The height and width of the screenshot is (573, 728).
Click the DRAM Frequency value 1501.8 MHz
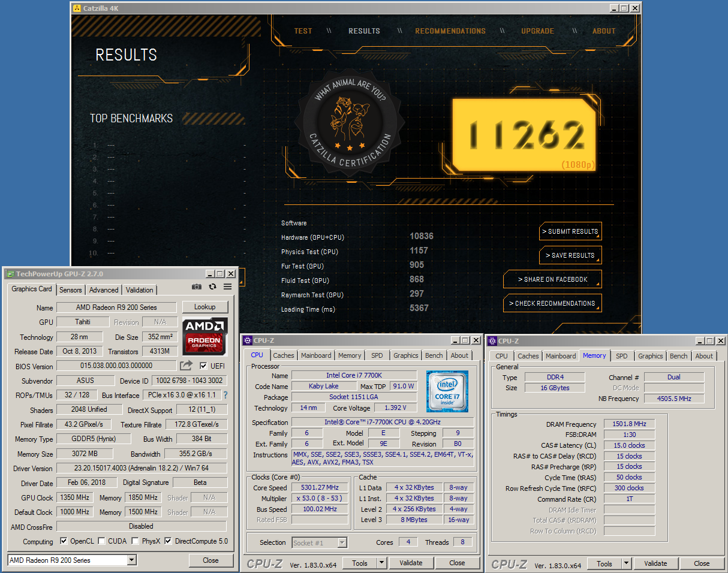tap(630, 424)
